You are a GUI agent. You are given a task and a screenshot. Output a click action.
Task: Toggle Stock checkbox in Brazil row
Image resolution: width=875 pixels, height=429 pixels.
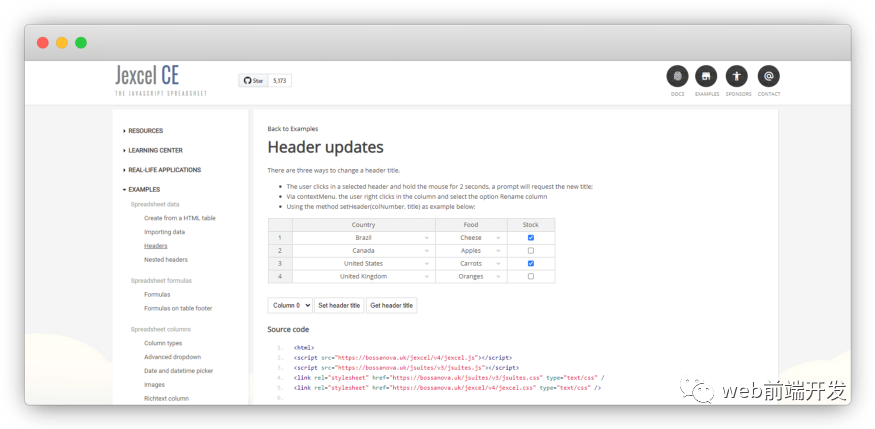[531, 238]
